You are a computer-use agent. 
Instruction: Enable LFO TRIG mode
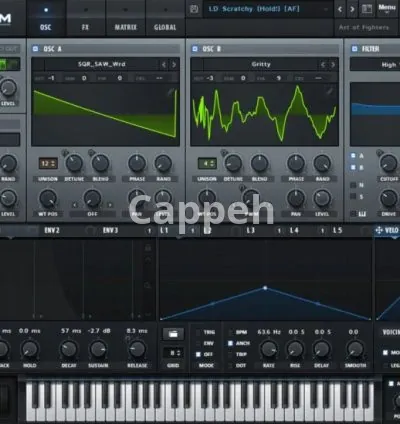(198, 332)
